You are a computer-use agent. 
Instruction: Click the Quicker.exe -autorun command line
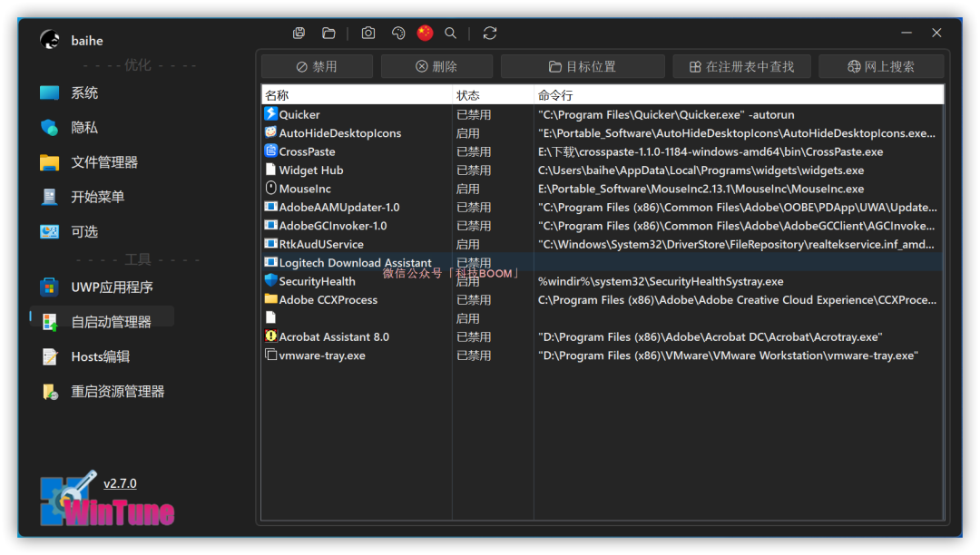666,114
